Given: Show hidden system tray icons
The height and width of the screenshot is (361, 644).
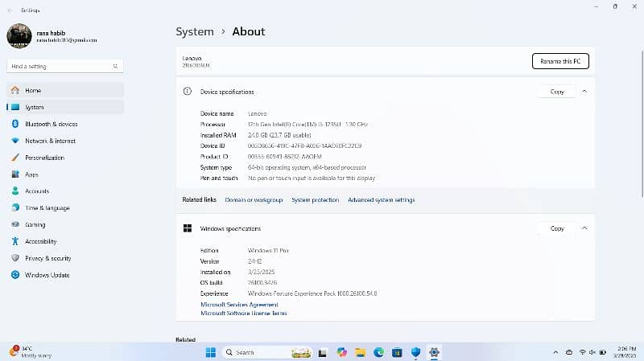Looking at the screenshot, I should (555, 352).
